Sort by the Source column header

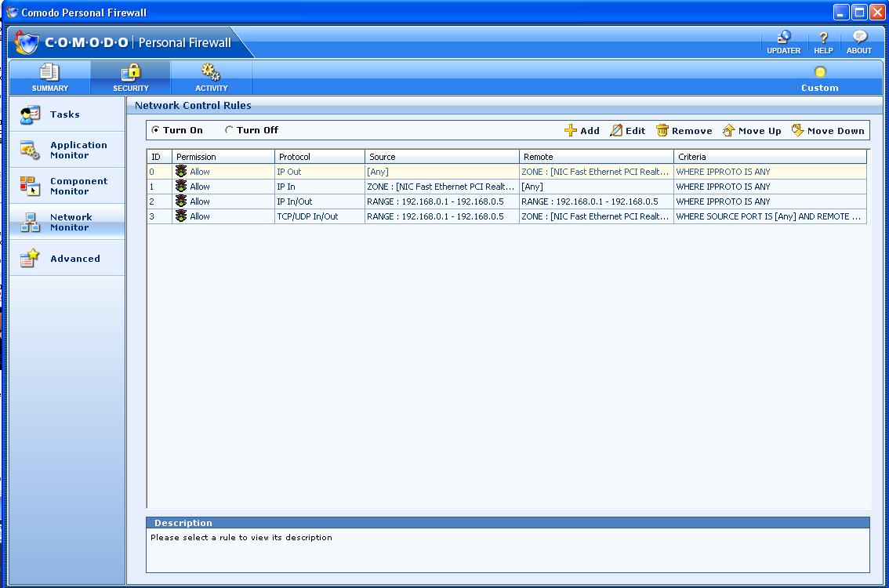(x=442, y=157)
